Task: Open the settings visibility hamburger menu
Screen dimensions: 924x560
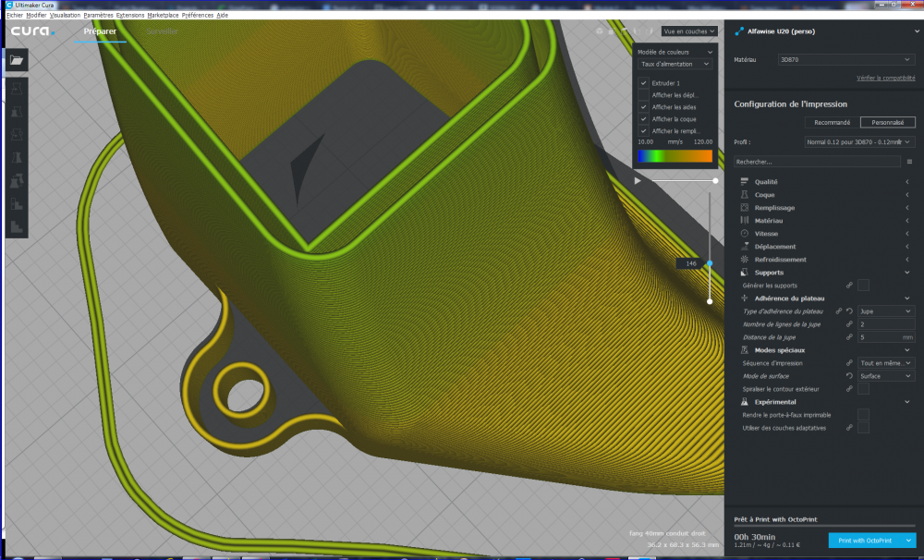Action: coord(909,162)
